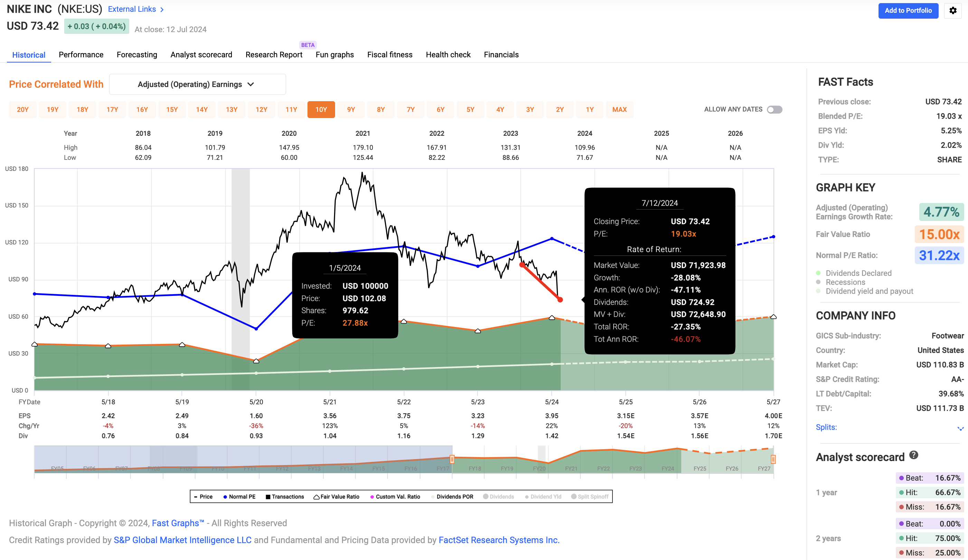Screen dimensions: 968x560
Task: Open the Health check tab
Action: pos(448,55)
